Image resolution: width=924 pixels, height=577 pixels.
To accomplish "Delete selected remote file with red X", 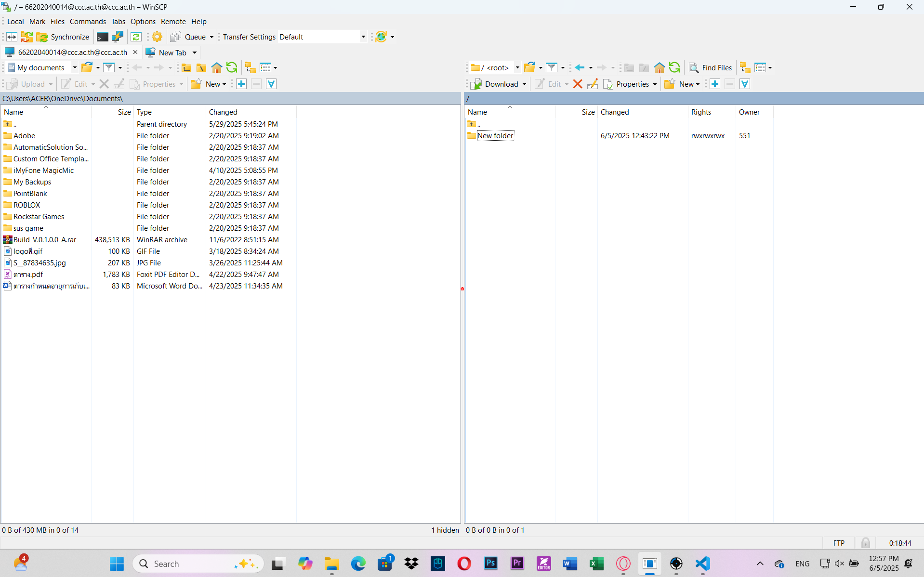I will (x=578, y=84).
